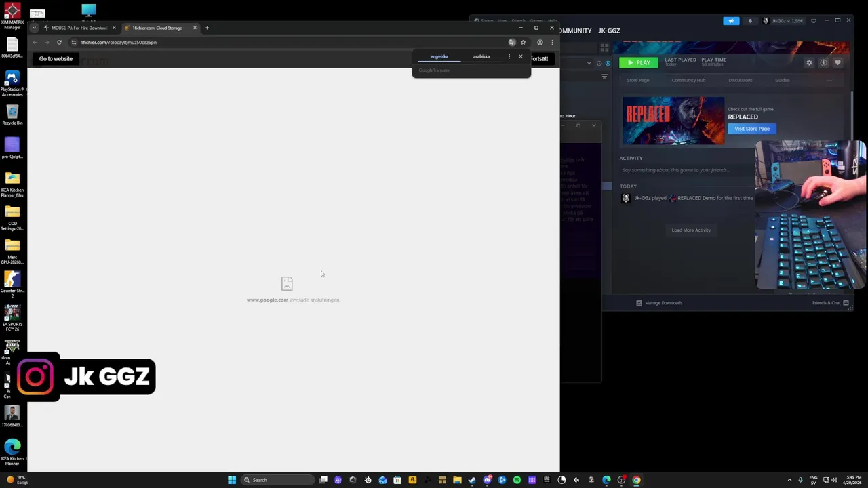Reload the 1fichier page in Chrome

coord(59,42)
